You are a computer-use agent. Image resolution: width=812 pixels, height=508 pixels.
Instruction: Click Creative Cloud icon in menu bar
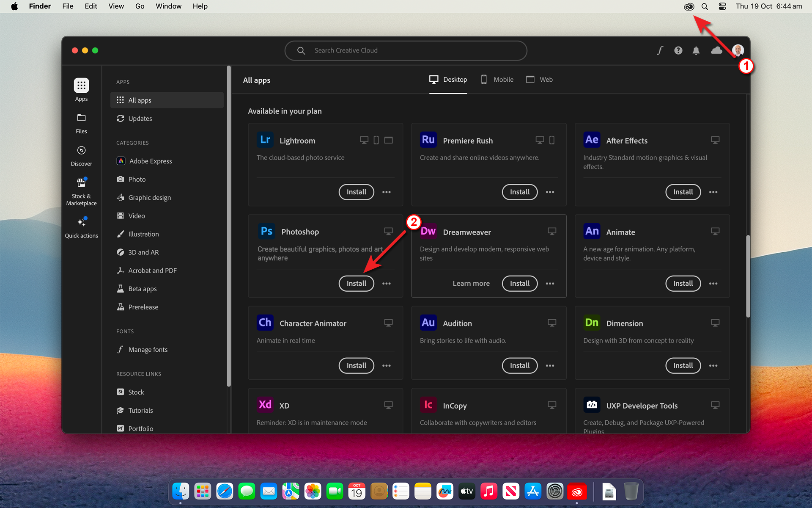pyautogui.click(x=689, y=6)
